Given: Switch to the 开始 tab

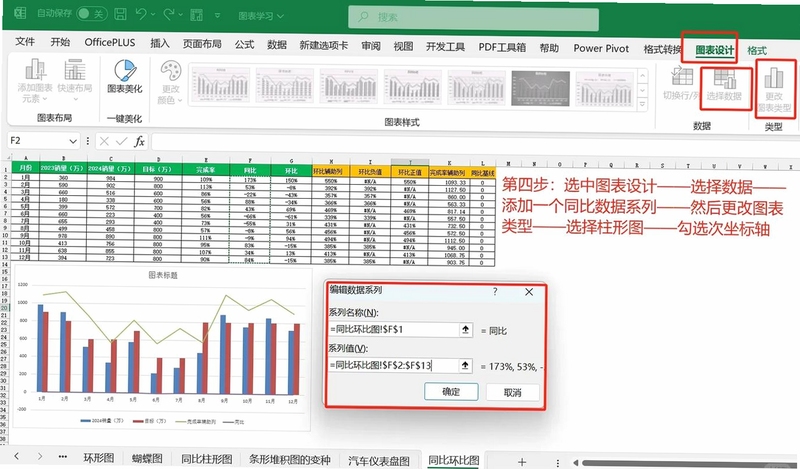Looking at the screenshot, I should [60, 42].
